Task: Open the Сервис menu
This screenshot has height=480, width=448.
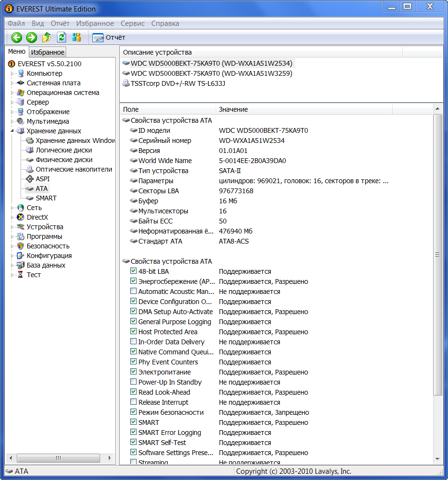Action: tap(132, 23)
